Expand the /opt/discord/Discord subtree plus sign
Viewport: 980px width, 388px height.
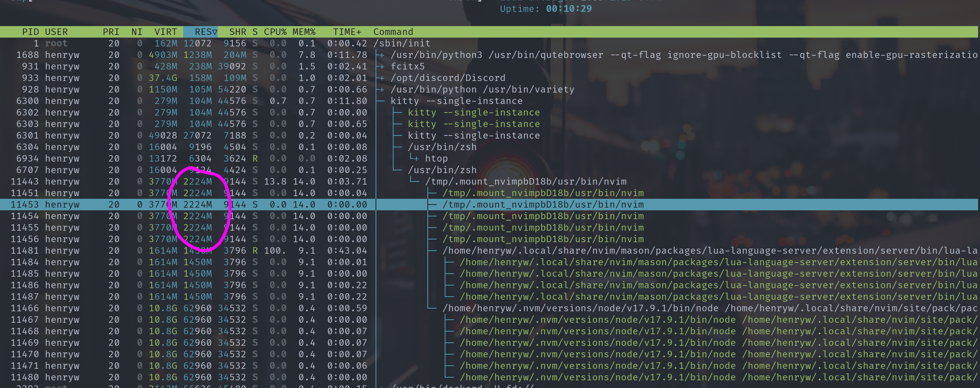382,78
